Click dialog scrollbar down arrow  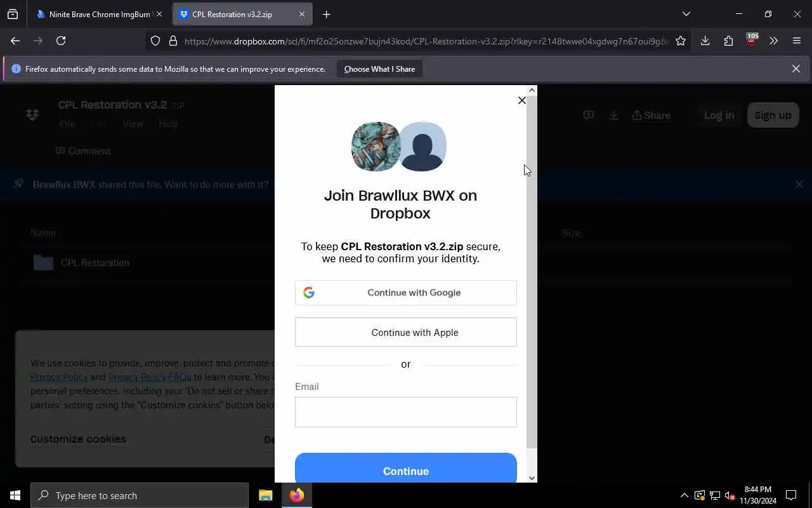click(x=532, y=478)
